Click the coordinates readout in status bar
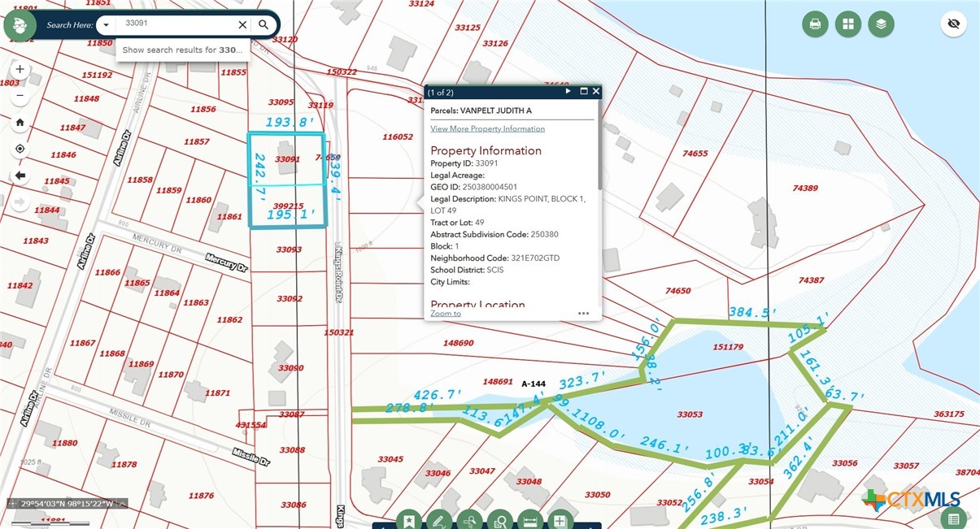 tap(68, 503)
